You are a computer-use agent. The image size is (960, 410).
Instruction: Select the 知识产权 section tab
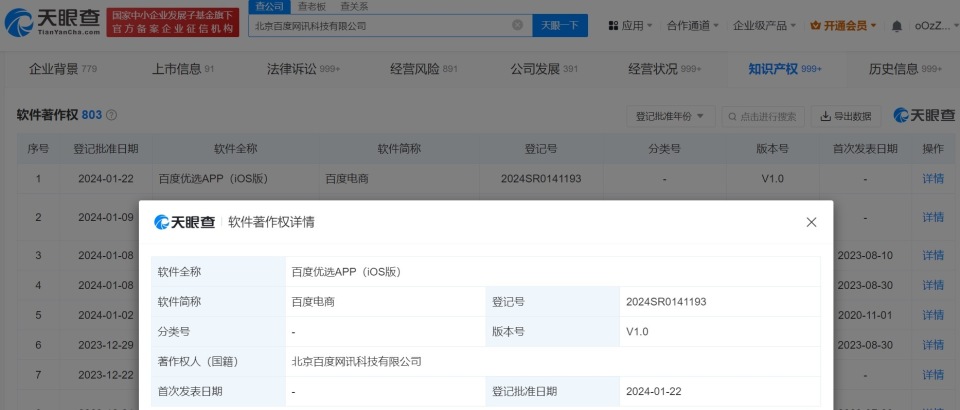(x=785, y=69)
